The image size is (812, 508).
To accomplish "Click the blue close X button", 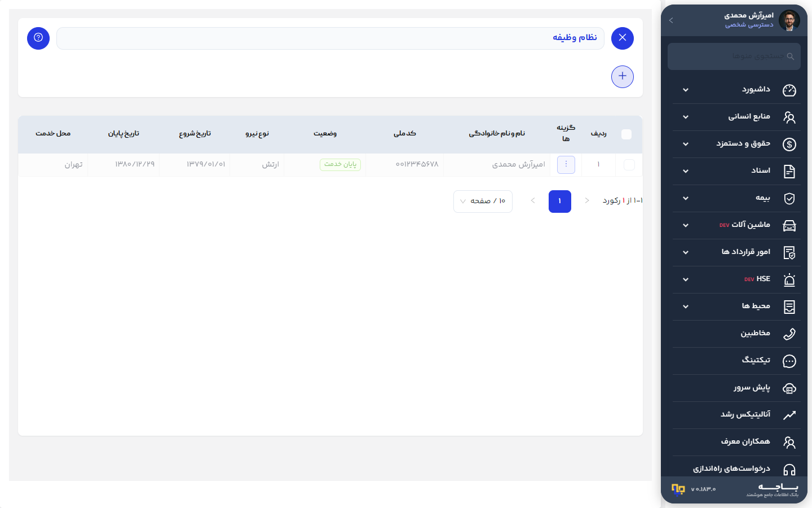I will point(623,38).
